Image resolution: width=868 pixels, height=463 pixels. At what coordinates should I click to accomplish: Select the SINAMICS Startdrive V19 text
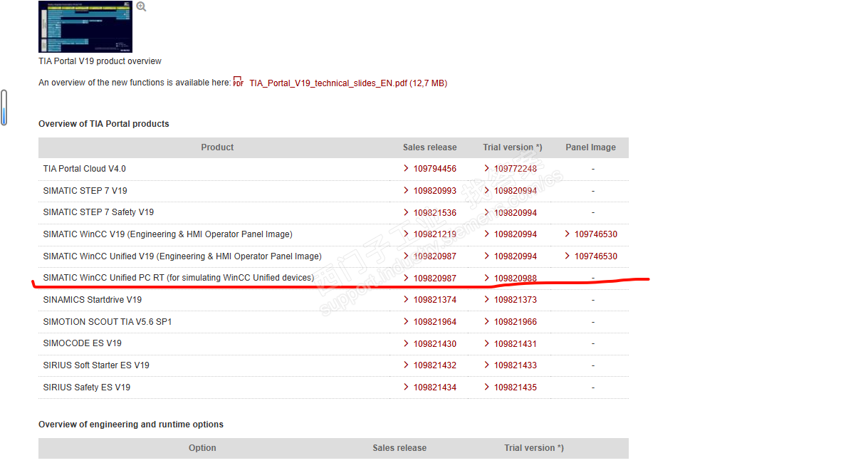click(x=93, y=300)
